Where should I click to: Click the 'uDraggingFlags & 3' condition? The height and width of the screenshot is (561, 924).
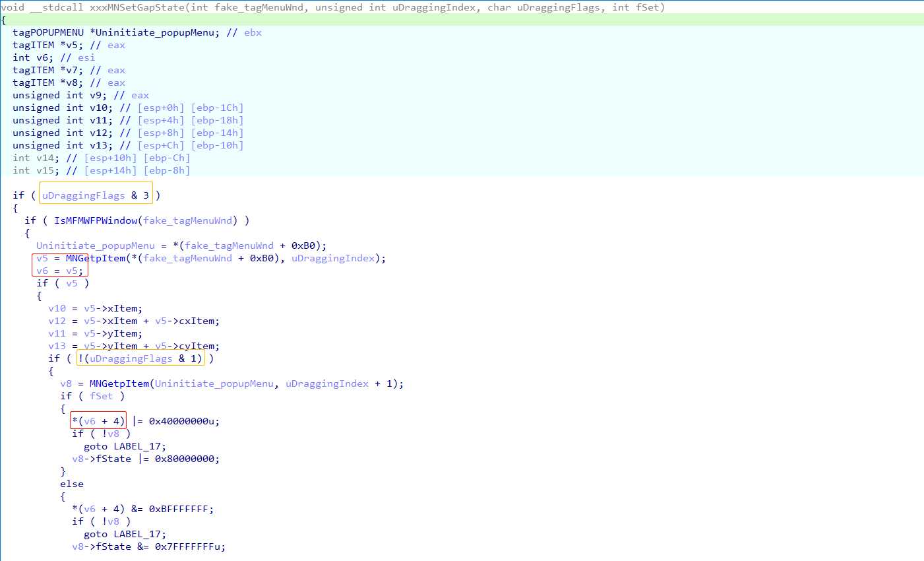tap(96, 195)
